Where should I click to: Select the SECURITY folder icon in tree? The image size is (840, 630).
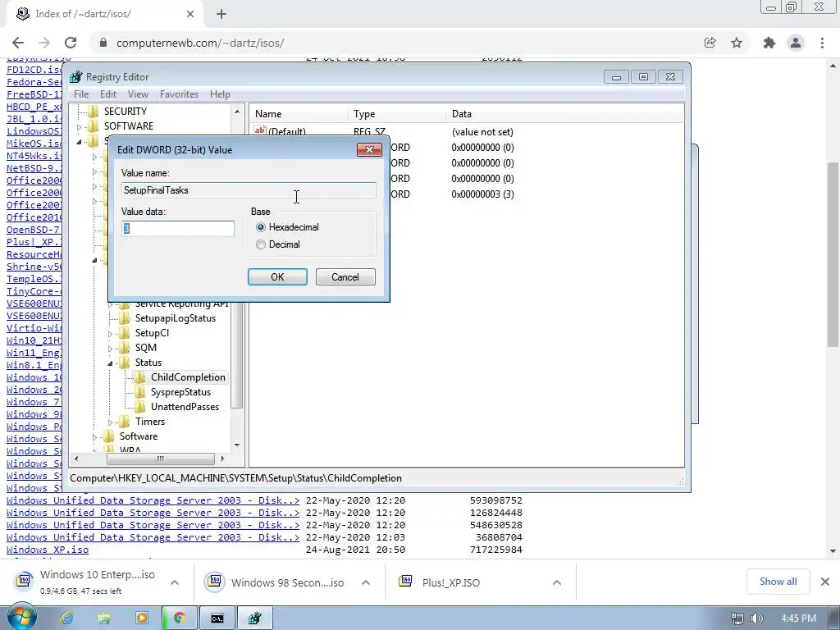pyautogui.click(x=94, y=112)
